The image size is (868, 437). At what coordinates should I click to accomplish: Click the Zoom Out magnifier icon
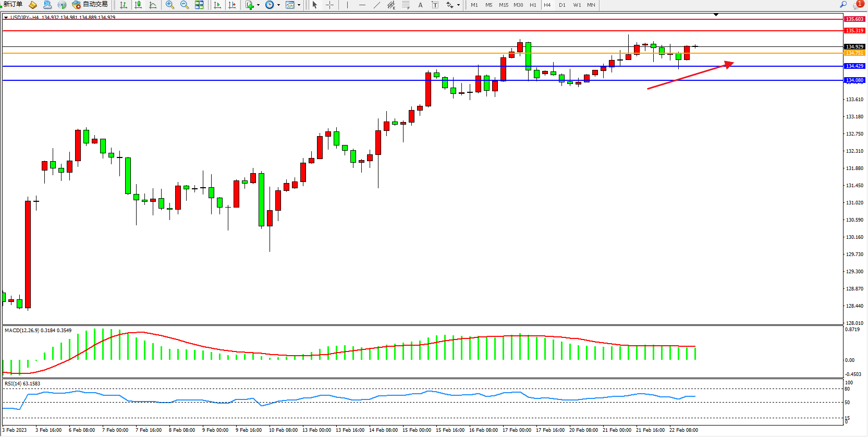(x=184, y=5)
